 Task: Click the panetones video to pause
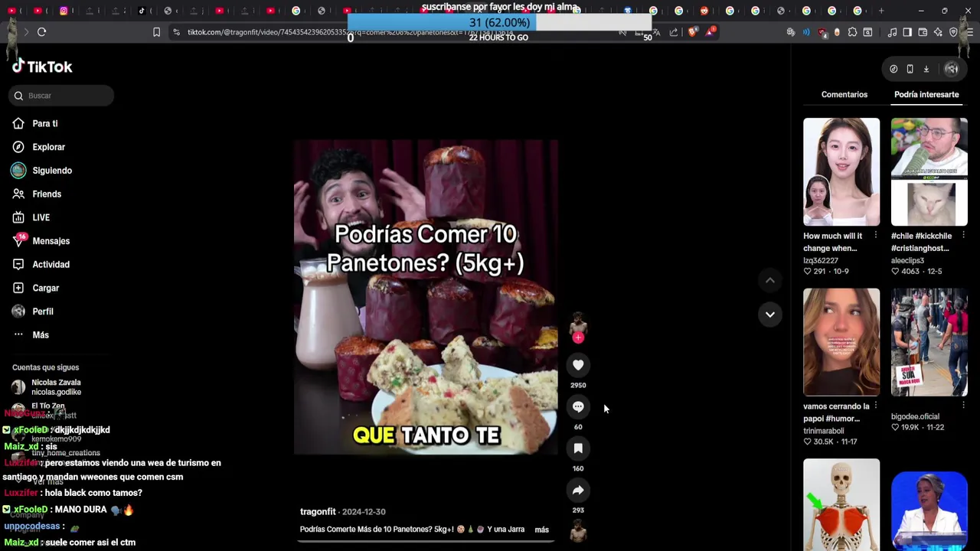tap(426, 298)
